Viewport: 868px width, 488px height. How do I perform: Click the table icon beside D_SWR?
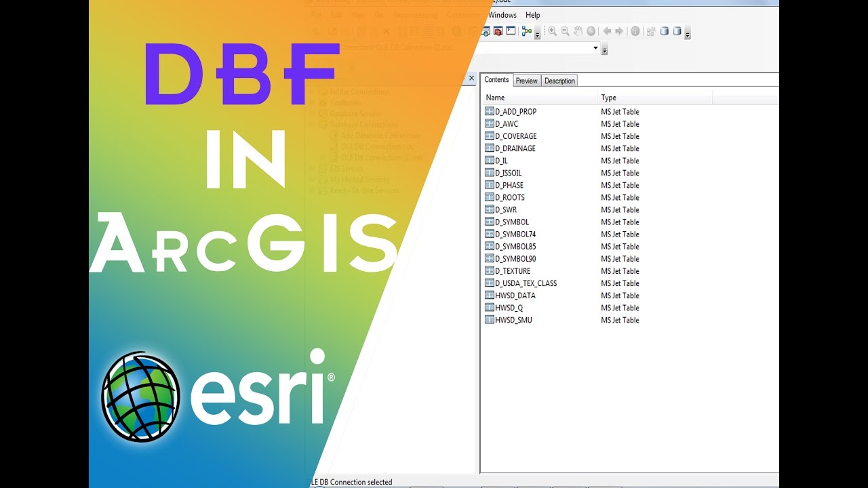point(490,209)
